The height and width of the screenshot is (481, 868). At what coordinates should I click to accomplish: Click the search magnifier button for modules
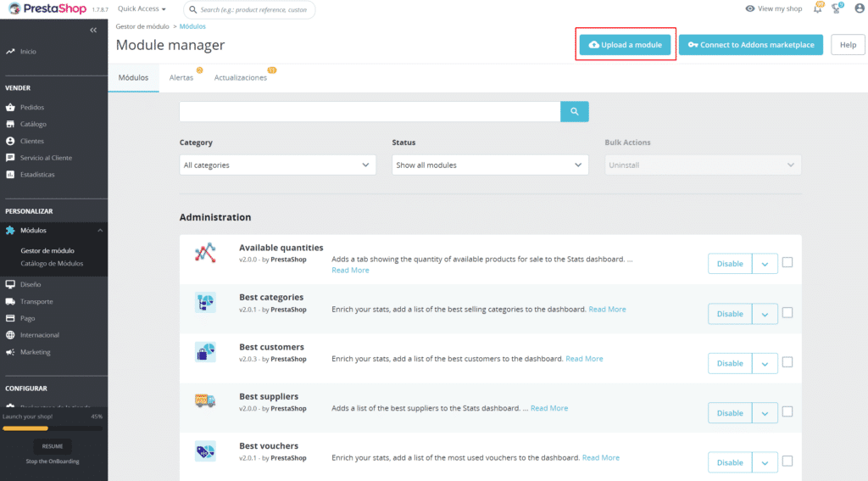point(574,111)
